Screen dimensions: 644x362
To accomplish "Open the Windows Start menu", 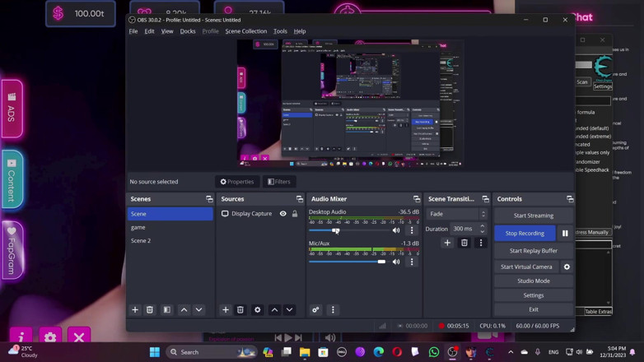I will click(155, 352).
